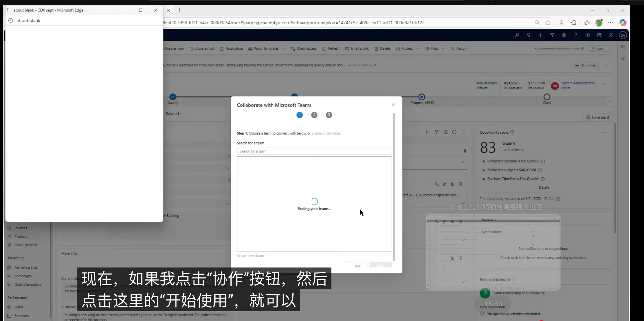Click the Relationship health info icon
Image resolution: width=644 pixels, height=321 pixels.
(x=513, y=279)
